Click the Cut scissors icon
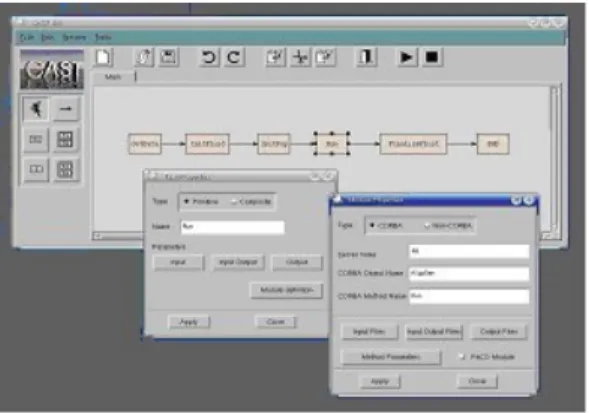 coord(300,57)
